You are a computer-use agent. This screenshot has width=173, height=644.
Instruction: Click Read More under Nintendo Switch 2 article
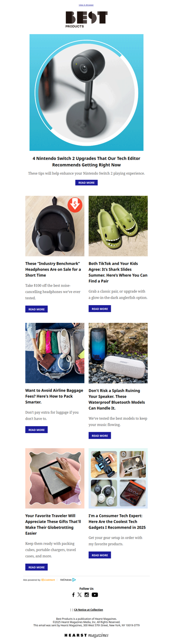[86, 183]
